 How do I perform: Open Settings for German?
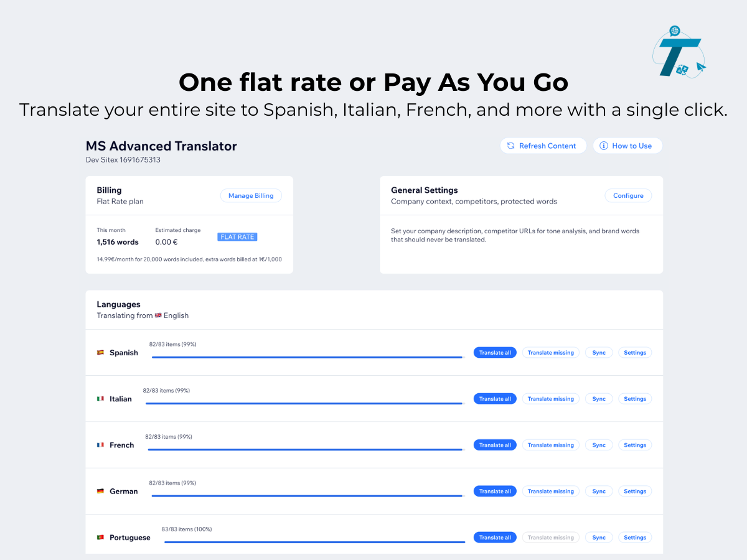click(x=635, y=491)
